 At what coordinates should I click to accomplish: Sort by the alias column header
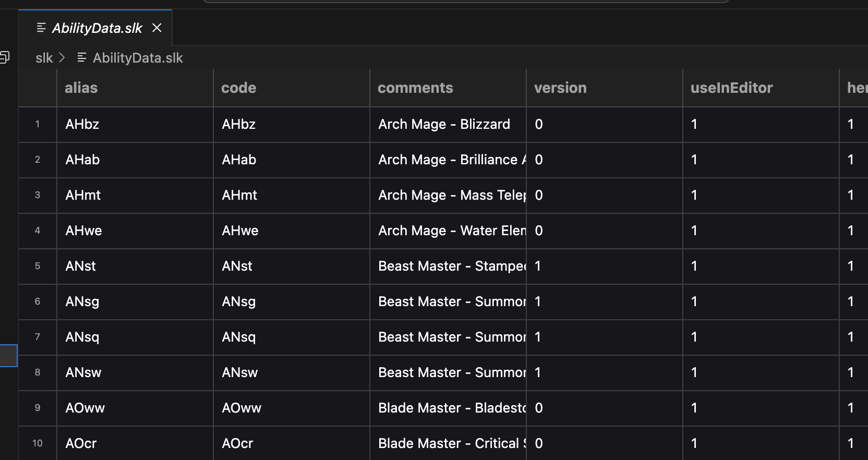(135, 88)
